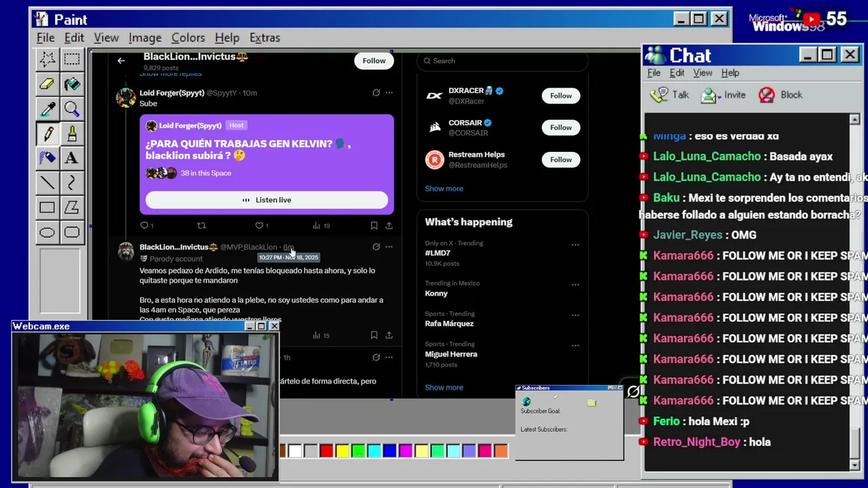Select the Rectangle shape tool
Viewport: 868px width, 488px height.
click(x=47, y=207)
